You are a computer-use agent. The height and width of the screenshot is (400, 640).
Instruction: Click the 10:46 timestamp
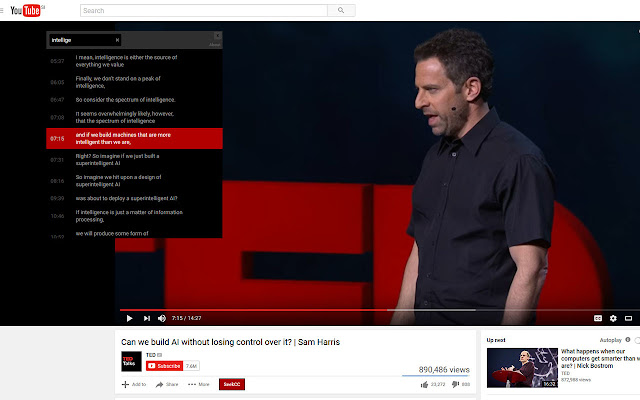[57, 216]
